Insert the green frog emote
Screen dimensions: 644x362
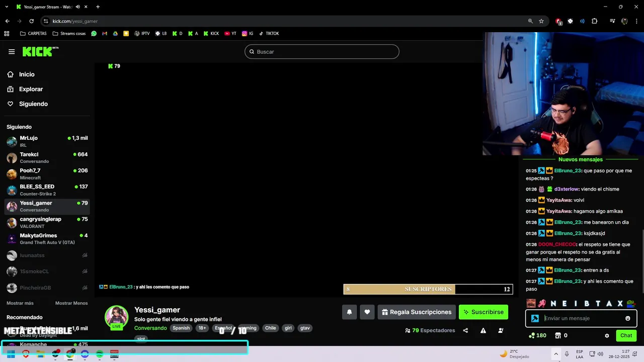click(631, 304)
